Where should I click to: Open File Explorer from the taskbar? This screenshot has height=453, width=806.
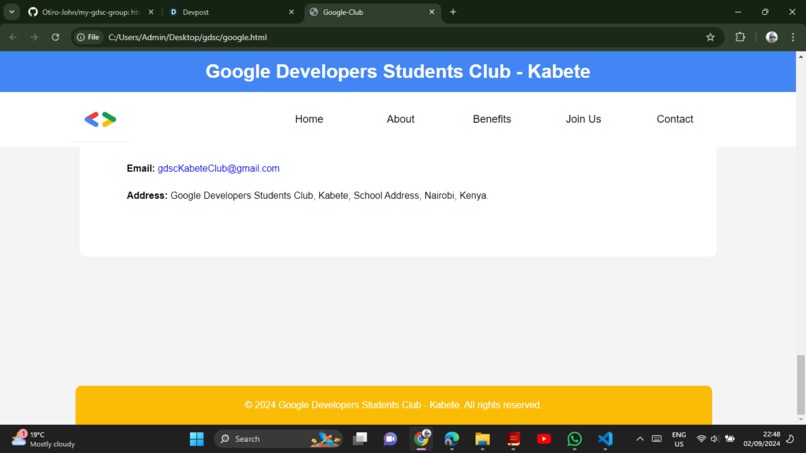[x=482, y=439]
